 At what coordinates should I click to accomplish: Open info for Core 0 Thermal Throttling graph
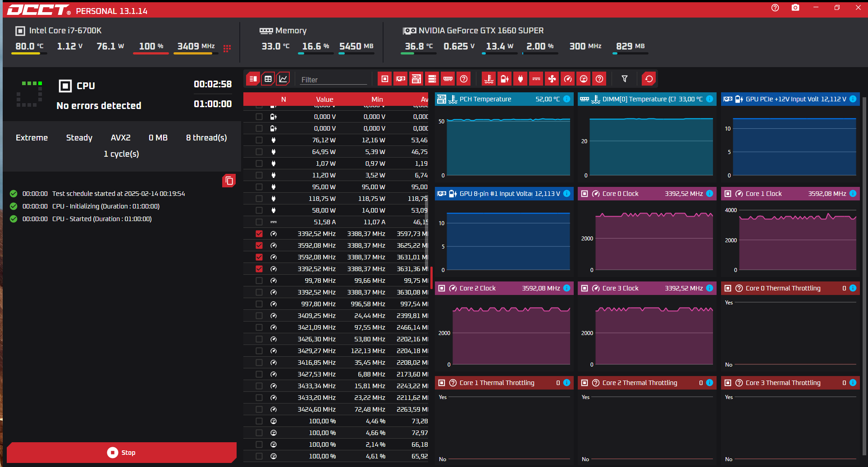pyautogui.click(x=853, y=288)
